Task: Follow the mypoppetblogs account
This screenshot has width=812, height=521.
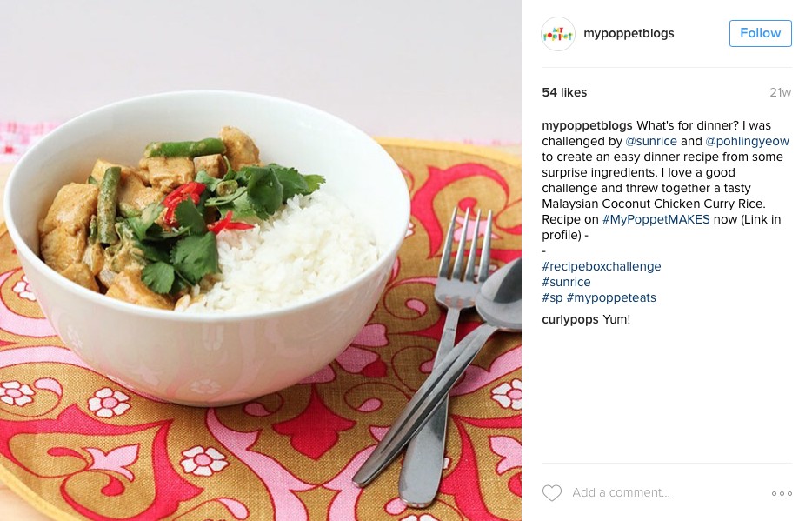Action: 760,33
